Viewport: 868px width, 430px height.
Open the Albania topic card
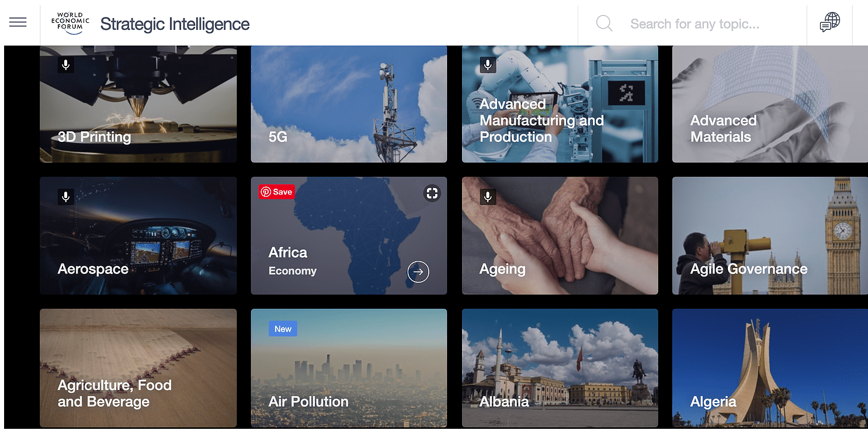pyautogui.click(x=560, y=368)
